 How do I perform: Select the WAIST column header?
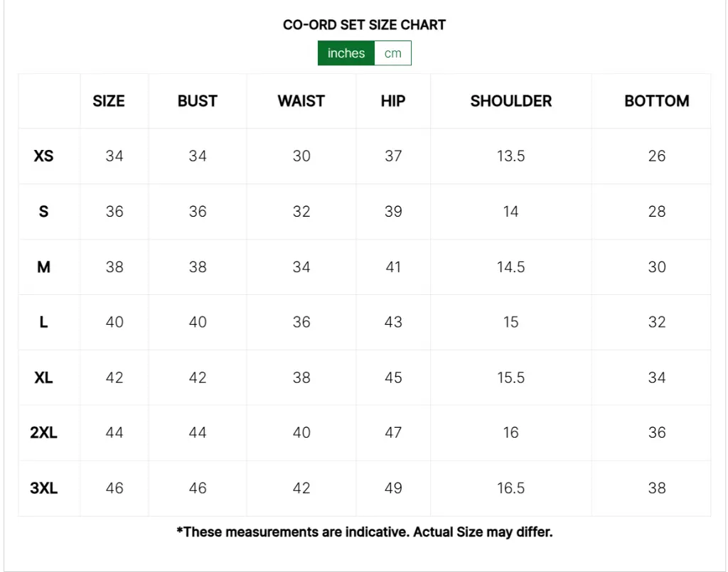[x=301, y=101]
